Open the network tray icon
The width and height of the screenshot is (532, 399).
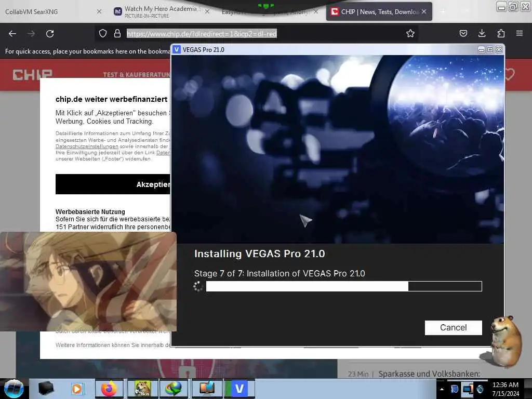[468, 389]
